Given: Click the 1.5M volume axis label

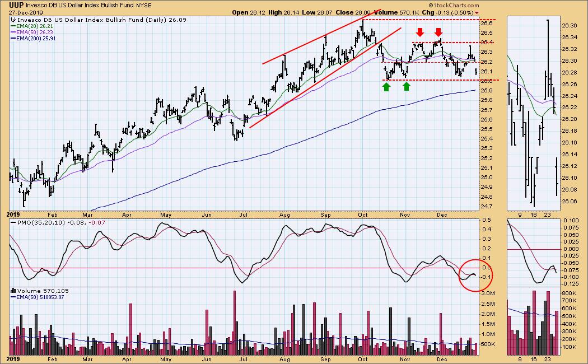Looking at the screenshot, I should [488, 324].
